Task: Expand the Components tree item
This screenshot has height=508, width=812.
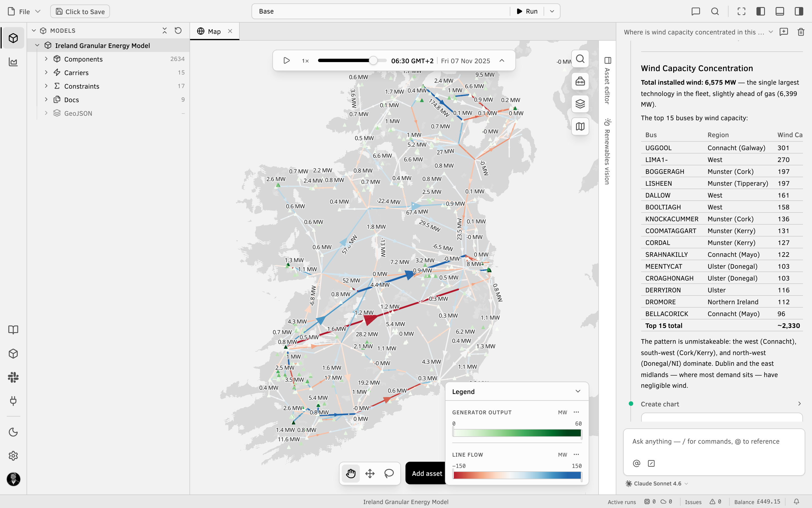Action: coord(46,59)
